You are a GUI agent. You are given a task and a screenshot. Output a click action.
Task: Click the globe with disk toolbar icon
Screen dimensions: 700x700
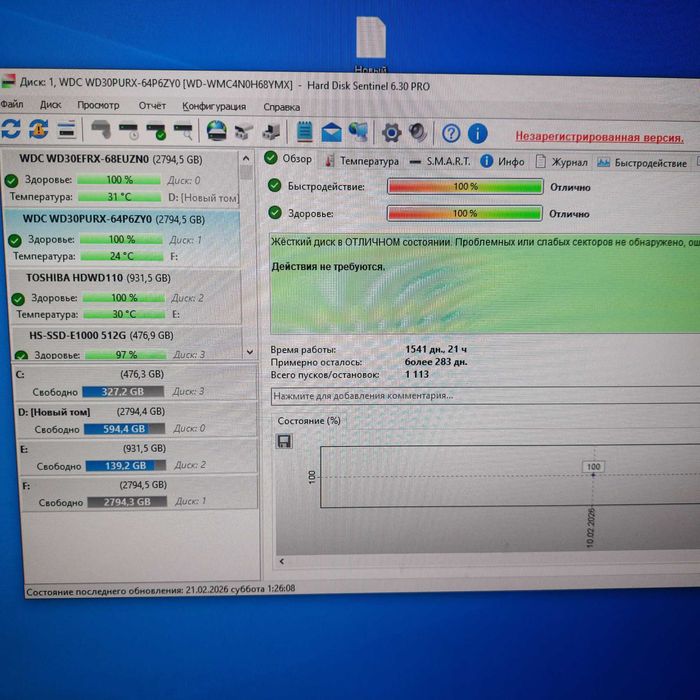click(217, 132)
